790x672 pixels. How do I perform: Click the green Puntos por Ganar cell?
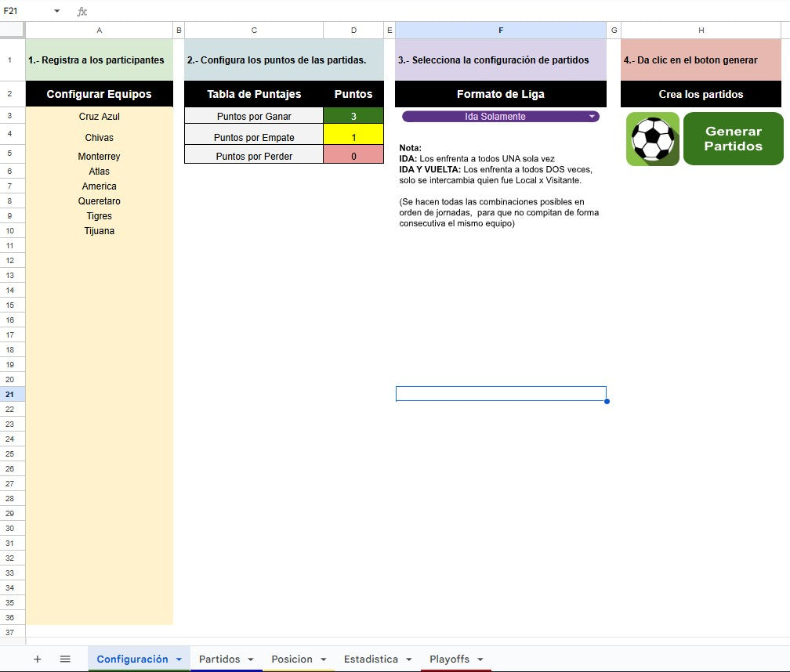[353, 116]
